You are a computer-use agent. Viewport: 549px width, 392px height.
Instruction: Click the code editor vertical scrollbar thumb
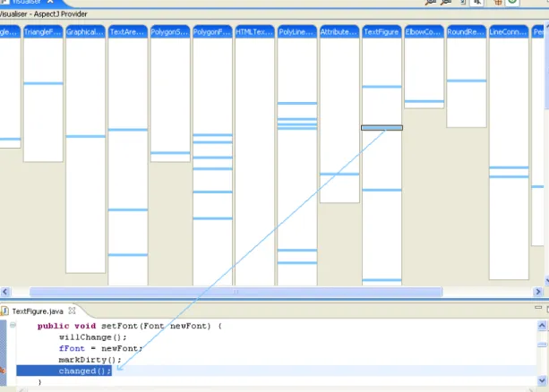point(542,345)
